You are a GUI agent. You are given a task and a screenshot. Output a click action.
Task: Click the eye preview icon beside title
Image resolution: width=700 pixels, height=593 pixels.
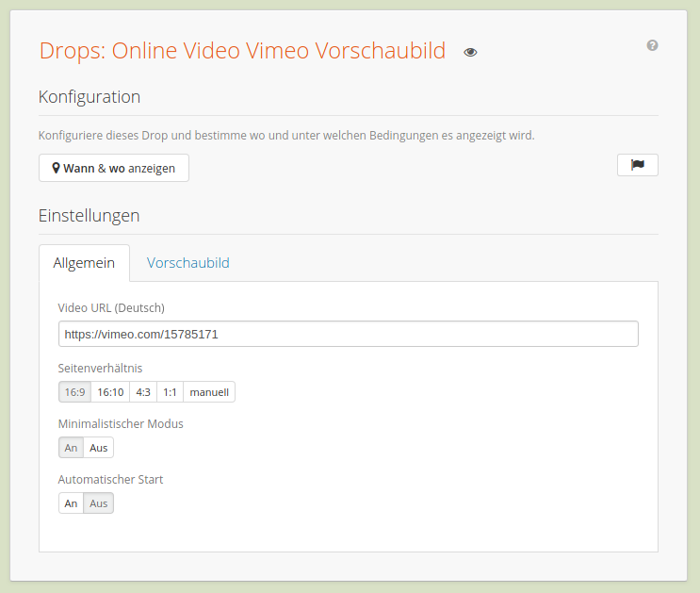pos(470,52)
